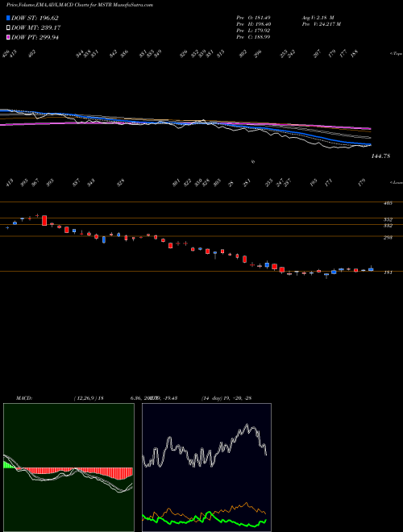Click the 181 price level label
Image resolution: width=403 pixels, height=532 pixels.
[388, 272]
